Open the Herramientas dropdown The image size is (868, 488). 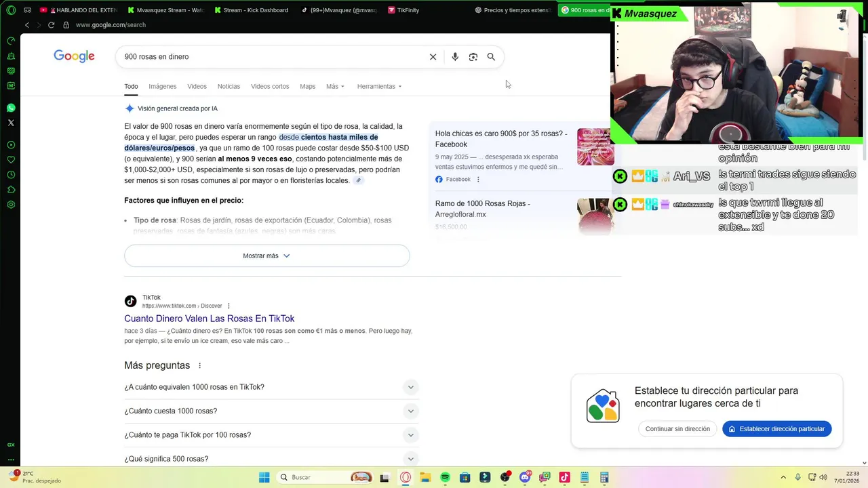point(379,87)
